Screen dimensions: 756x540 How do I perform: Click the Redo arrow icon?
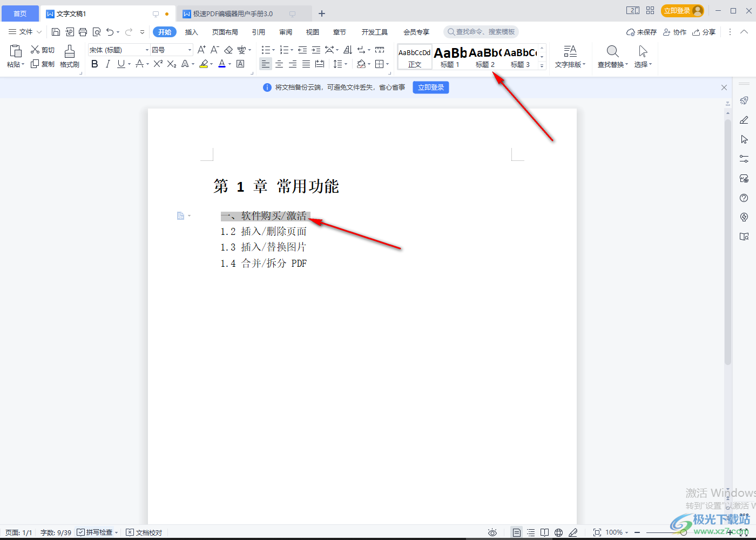click(x=129, y=32)
